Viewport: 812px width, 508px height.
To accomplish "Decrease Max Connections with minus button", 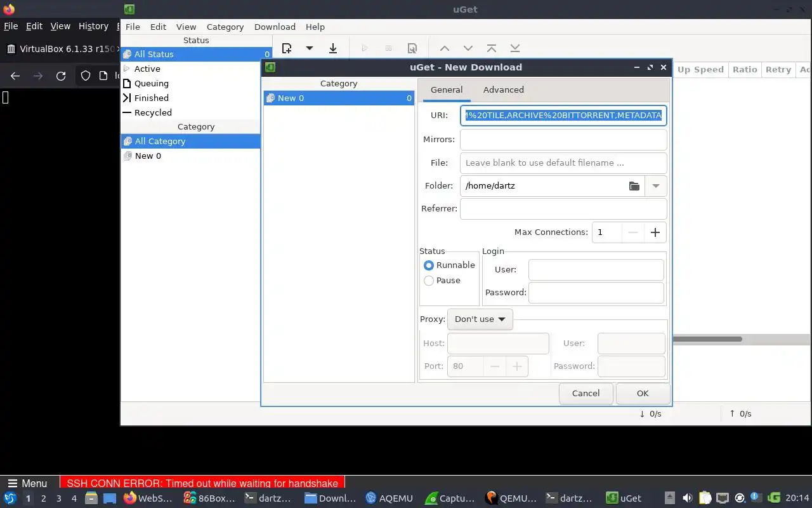I will pyautogui.click(x=632, y=232).
